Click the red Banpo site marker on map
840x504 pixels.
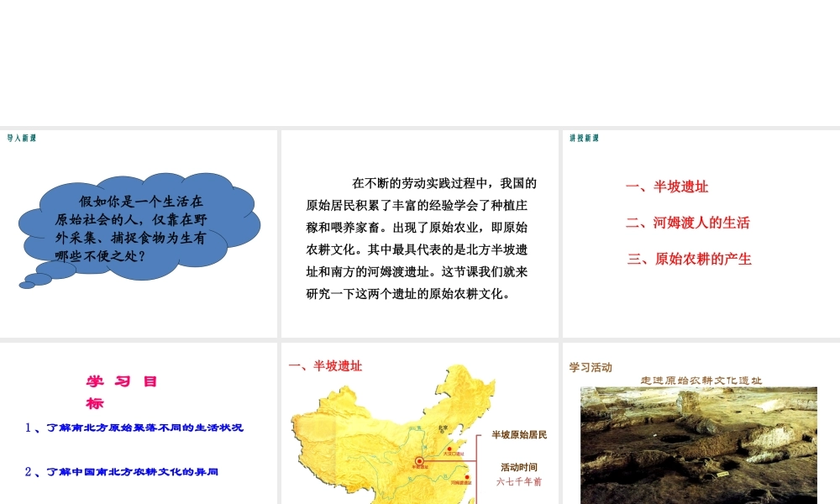click(x=419, y=460)
